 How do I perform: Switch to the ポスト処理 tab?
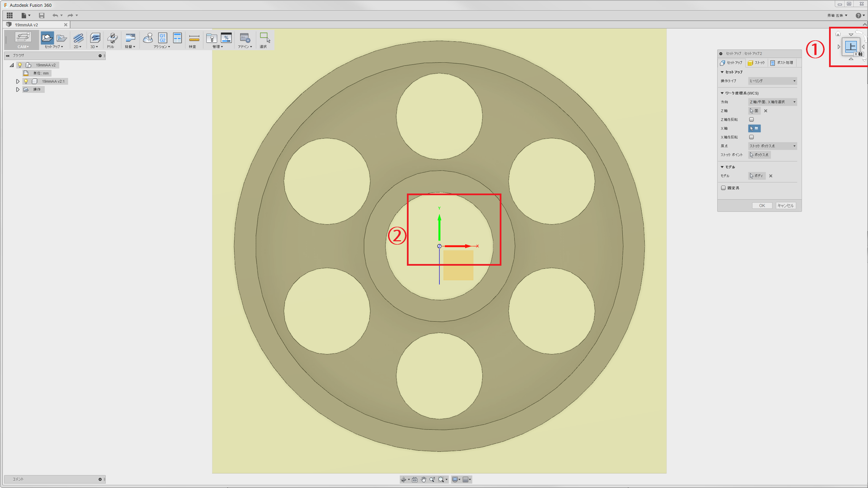point(782,63)
